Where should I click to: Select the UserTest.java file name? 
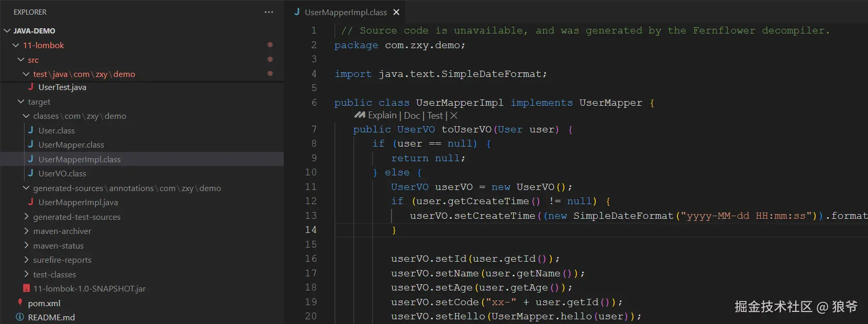tap(62, 87)
